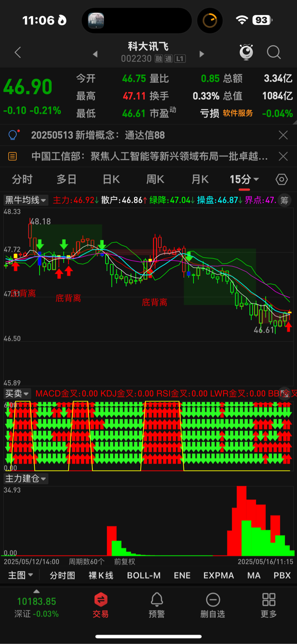
Task: Choose the MA indicator
Action: [254, 576]
